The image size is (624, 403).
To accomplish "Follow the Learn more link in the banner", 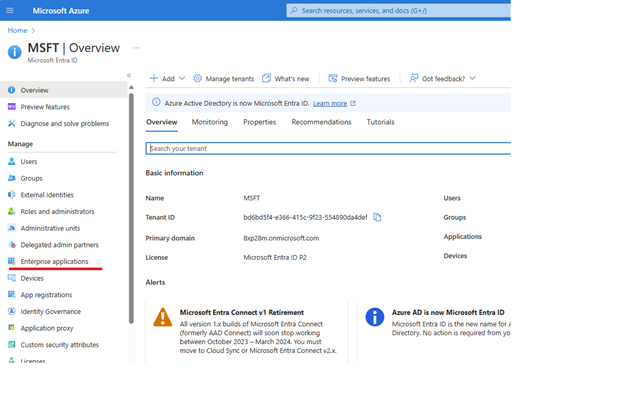I will 330,103.
